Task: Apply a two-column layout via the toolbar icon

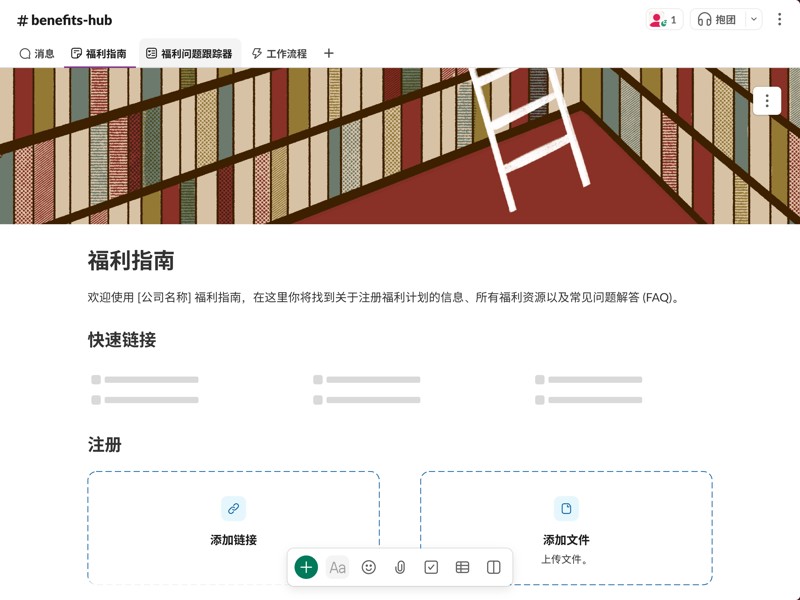Action: [493, 567]
